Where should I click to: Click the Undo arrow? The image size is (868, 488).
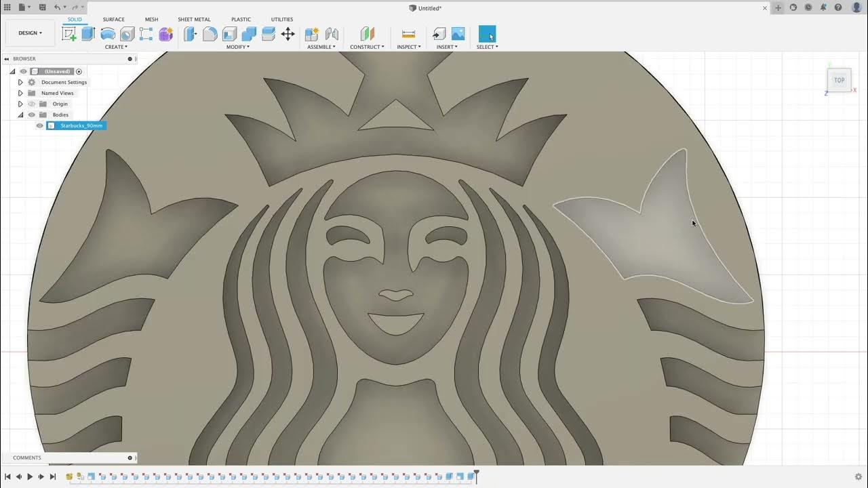pos(57,7)
